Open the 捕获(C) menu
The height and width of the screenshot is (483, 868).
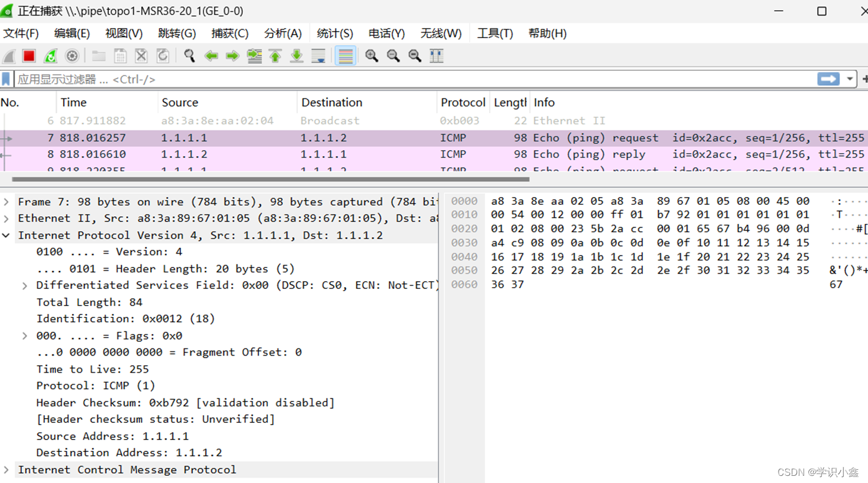point(230,33)
